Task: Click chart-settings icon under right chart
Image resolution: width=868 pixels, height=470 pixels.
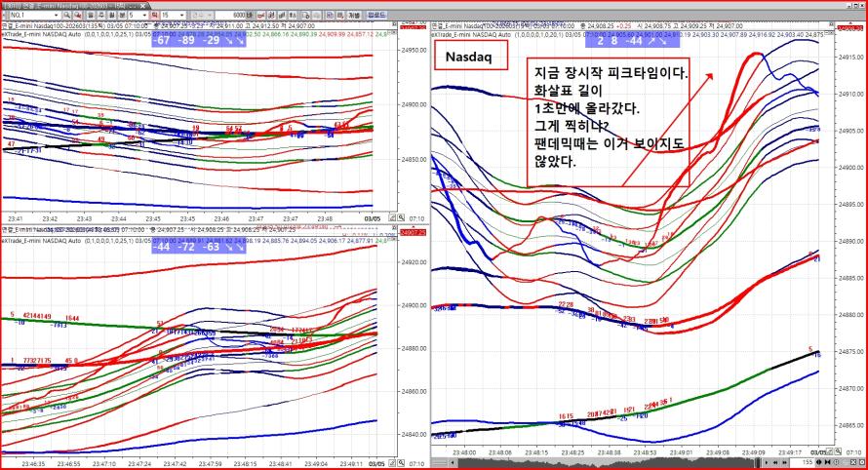Action: click(829, 451)
